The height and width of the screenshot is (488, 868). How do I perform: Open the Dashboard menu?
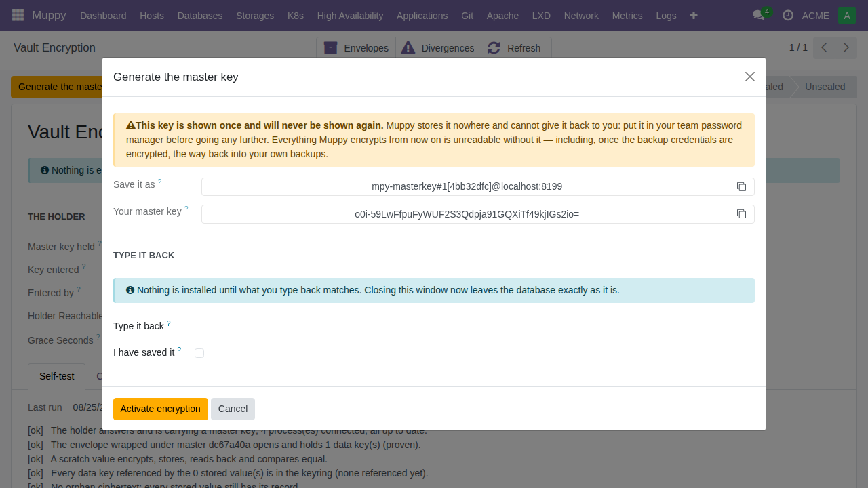[x=103, y=16]
